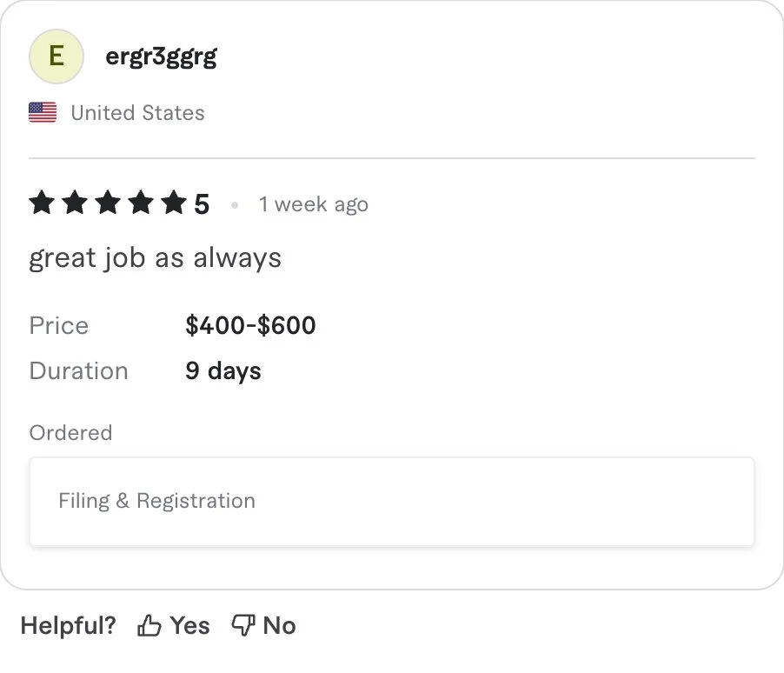Open the Filing & Registration order card

[391, 502]
